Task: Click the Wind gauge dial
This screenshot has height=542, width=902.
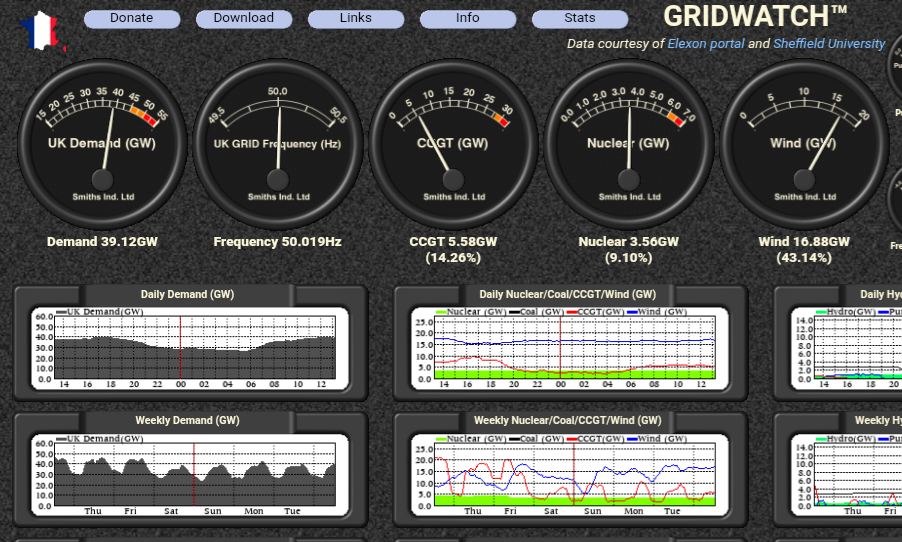Action: tap(803, 143)
